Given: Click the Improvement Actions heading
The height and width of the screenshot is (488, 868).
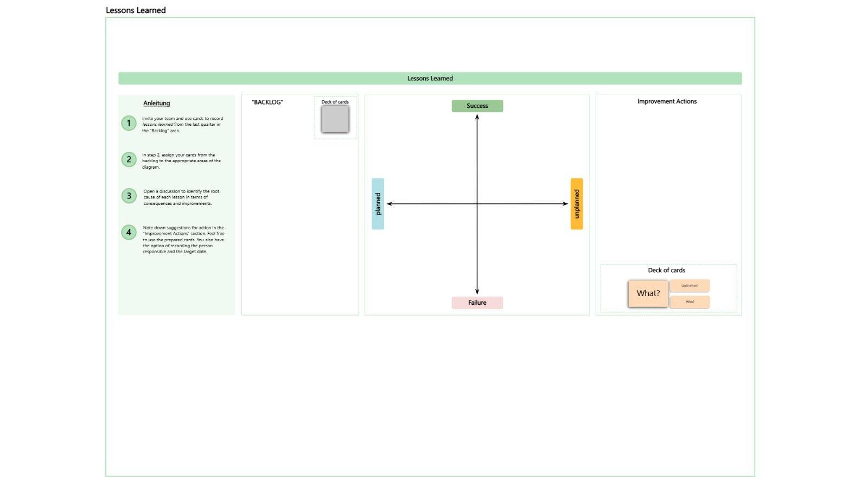Looking at the screenshot, I should pos(667,101).
